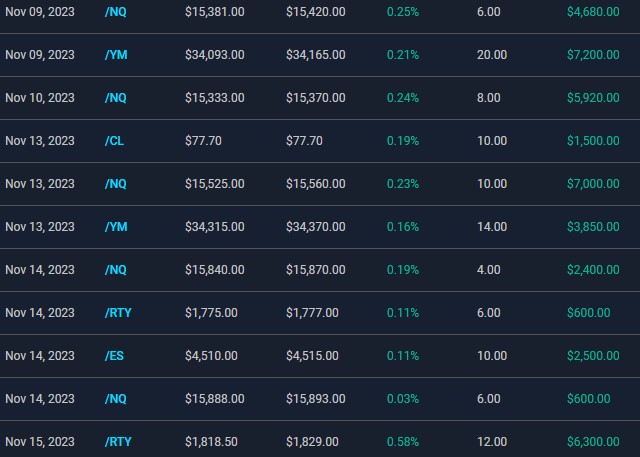
Task: Select the $4,515.00 exit price
Action: coord(312,356)
